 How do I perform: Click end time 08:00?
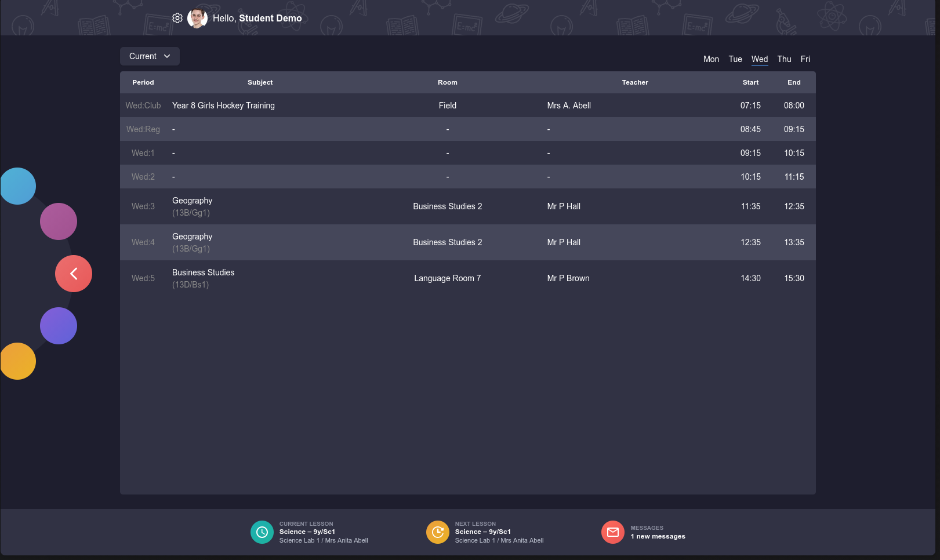(794, 106)
